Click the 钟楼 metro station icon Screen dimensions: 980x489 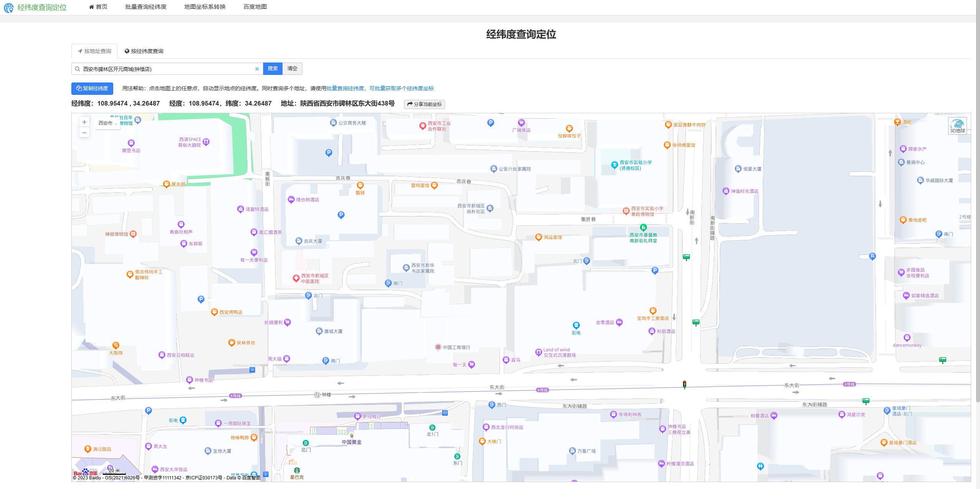[317, 395]
